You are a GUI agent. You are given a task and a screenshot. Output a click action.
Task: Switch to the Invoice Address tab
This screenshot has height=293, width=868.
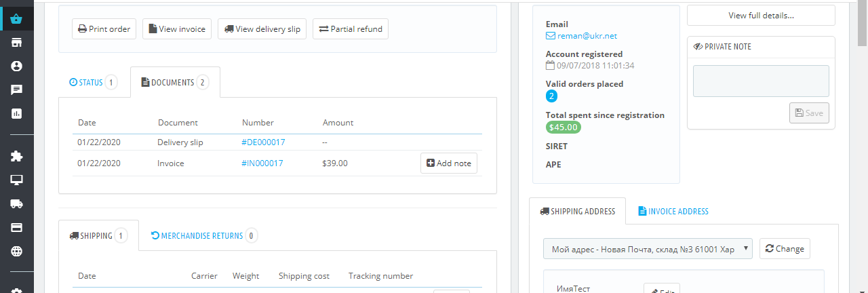pos(673,211)
